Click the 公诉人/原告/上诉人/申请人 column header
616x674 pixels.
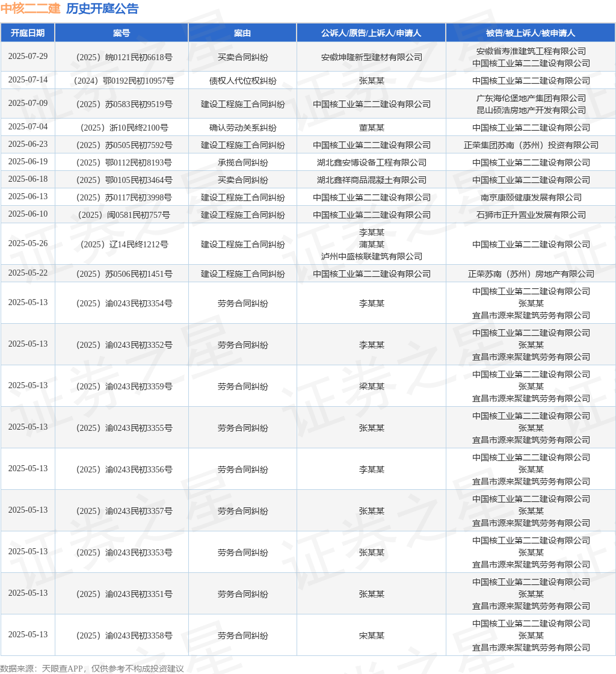pos(371,33)
